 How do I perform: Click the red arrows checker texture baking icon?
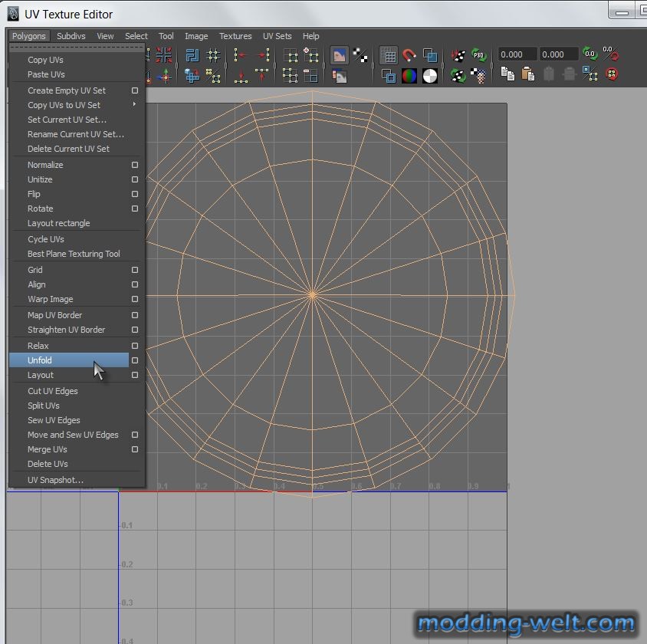[x=458, y=55]
